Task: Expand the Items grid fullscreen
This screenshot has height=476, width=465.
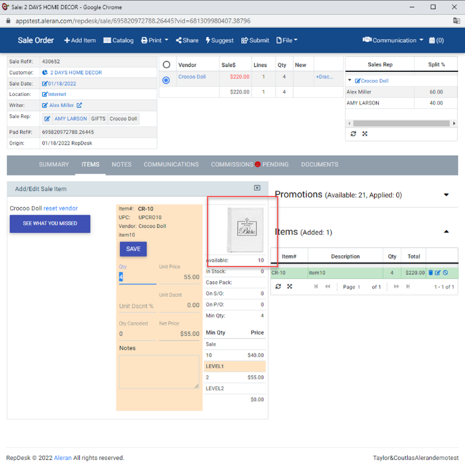Action: pos(290,287)
